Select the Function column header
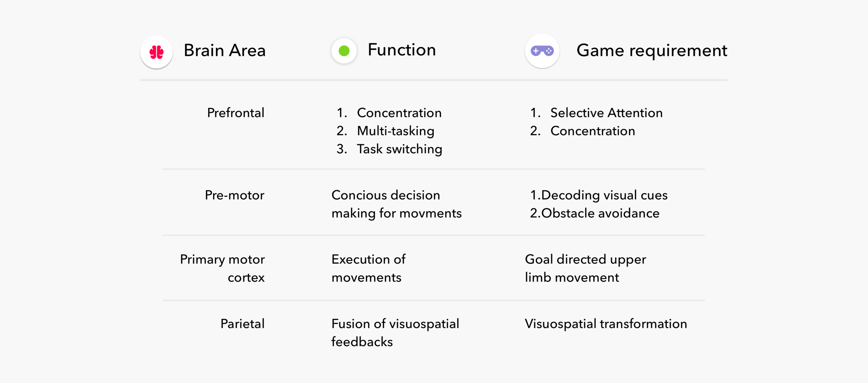The image size is (868, 383). (402, 50)
